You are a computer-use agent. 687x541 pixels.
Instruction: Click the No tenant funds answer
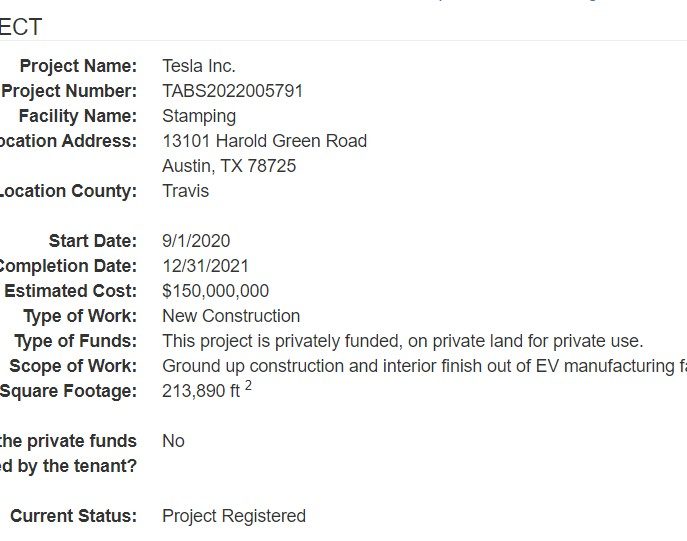pos(174,441)
